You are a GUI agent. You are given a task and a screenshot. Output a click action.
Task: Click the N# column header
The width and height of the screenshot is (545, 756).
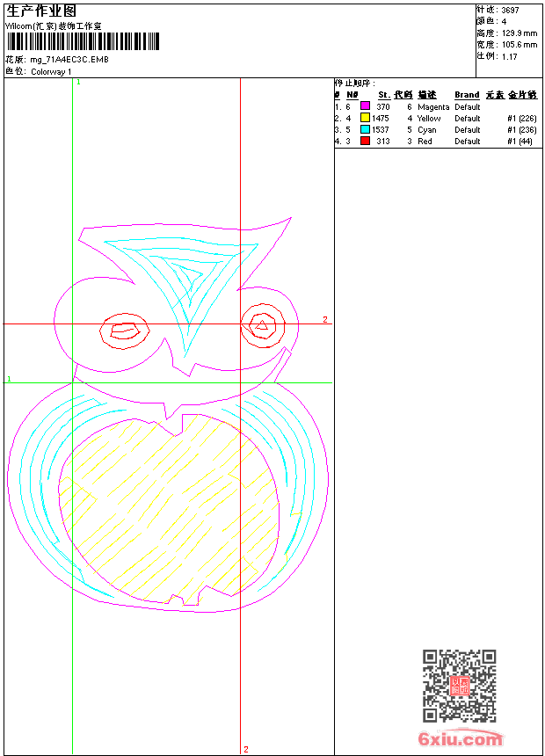[x=352, y=95]
